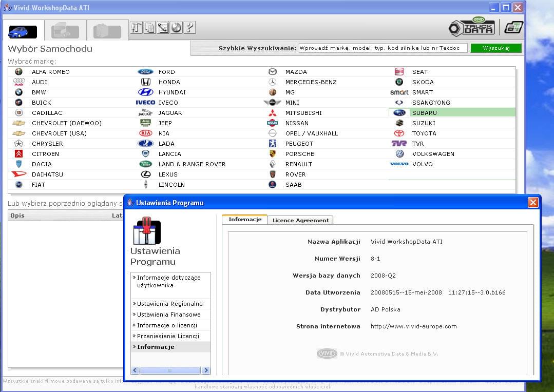Image resolution: width=554 pixels, height=392 pixels.
Task: Select the SKODA brand name
Action: (423, 82)
